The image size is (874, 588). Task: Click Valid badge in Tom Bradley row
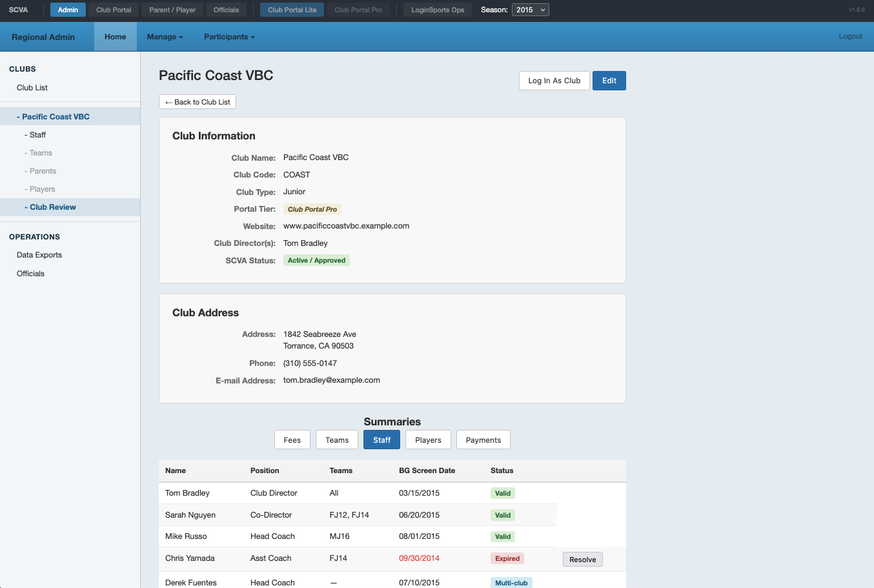point(503,493)
